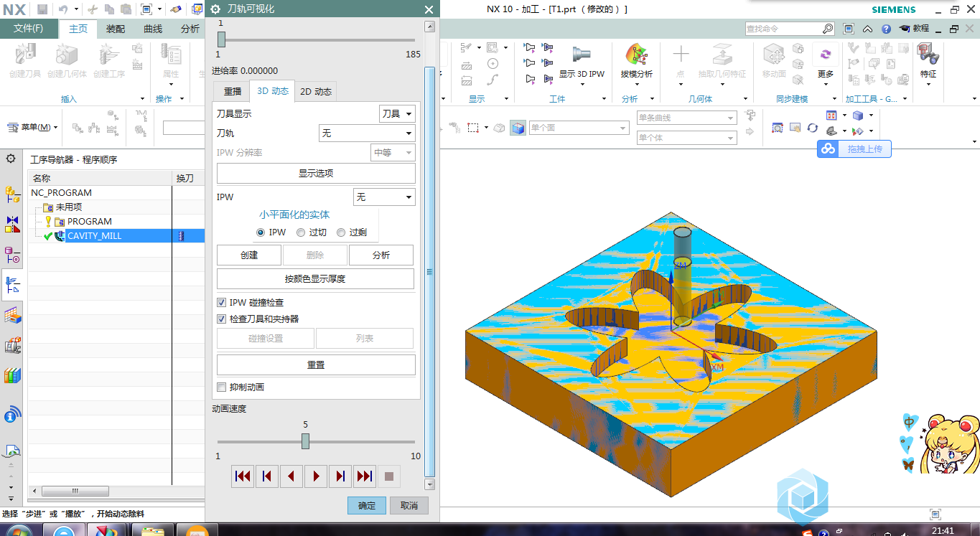Click the step forward playback button

(340, 476)
